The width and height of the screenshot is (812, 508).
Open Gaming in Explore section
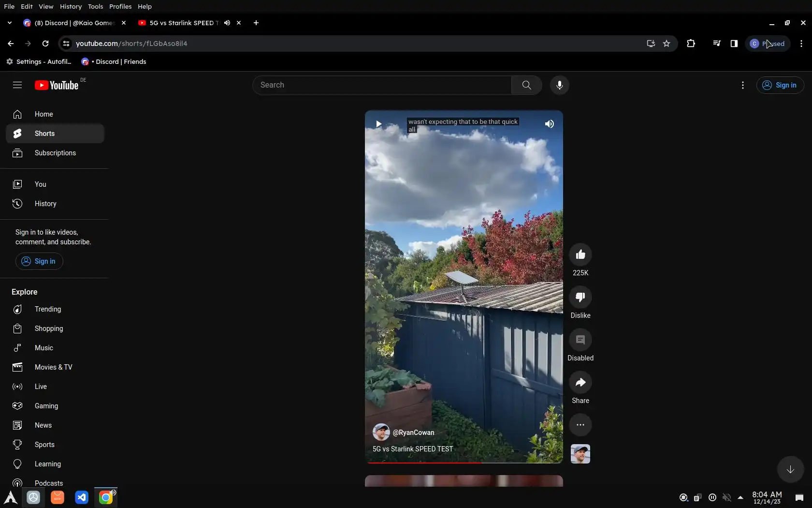(x=55, y=406)
